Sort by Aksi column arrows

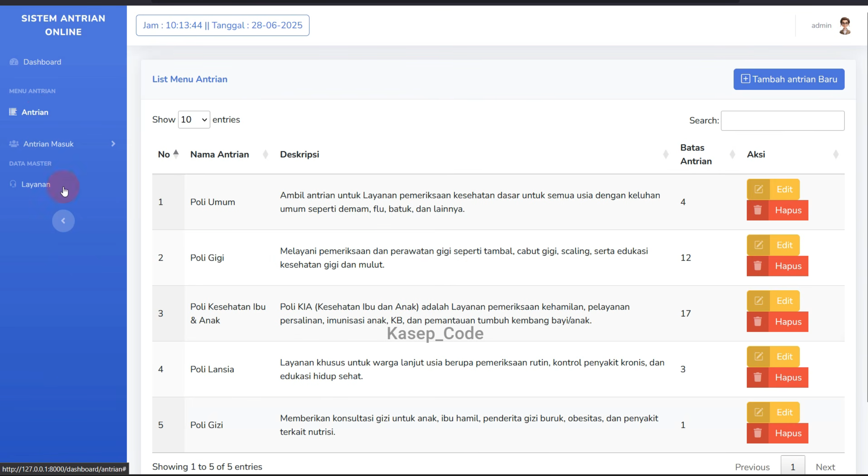[836, 154]
